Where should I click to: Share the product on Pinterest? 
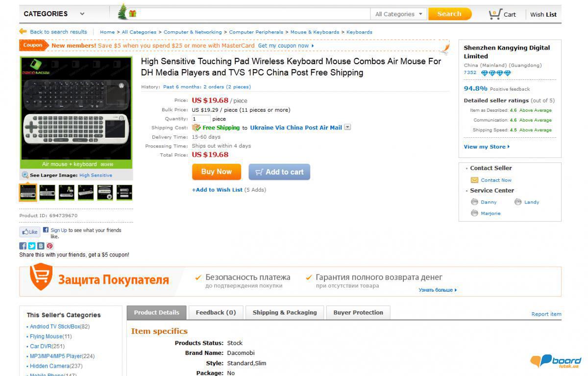(49, 246)
